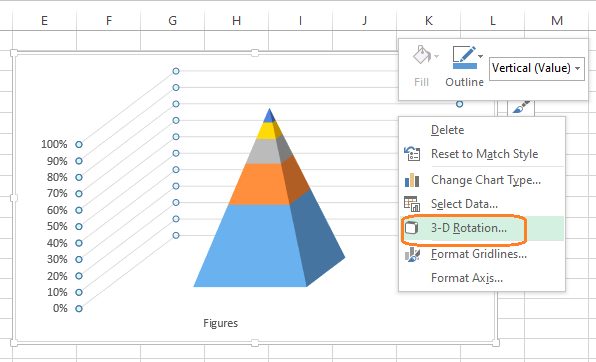
Task: Select column G header
Action: (173, 21)
